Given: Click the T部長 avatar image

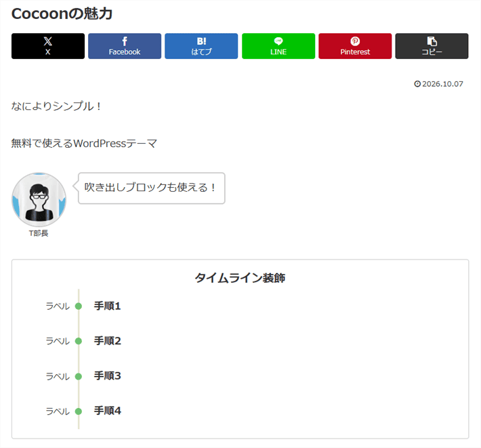Looking at the screenshot, I should click(39, 200).
